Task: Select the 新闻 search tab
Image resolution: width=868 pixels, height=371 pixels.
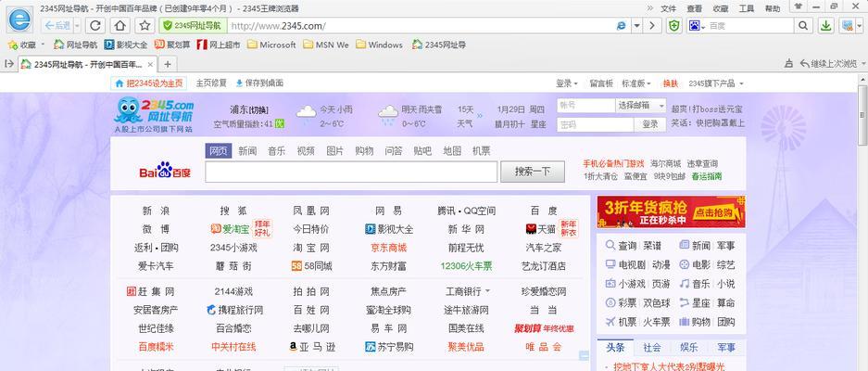Action: 247,151
